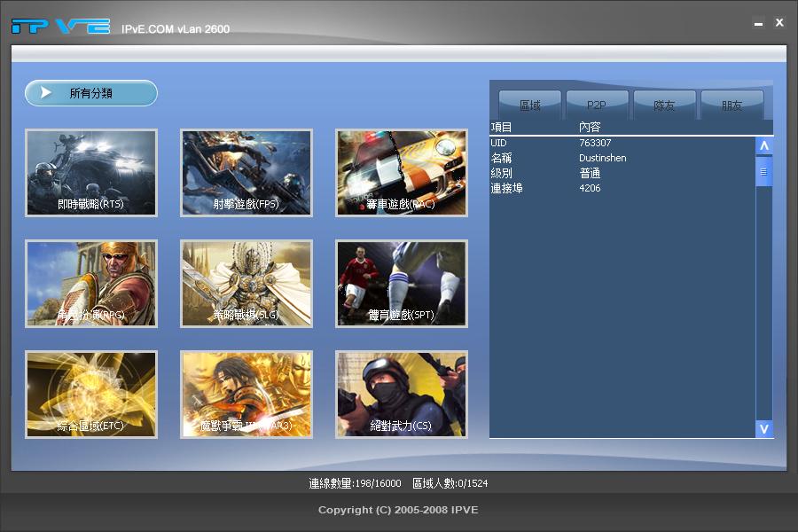Click the info panel scroll up arrow
Viewport: 798px width, 532px height.
[764, 146]
